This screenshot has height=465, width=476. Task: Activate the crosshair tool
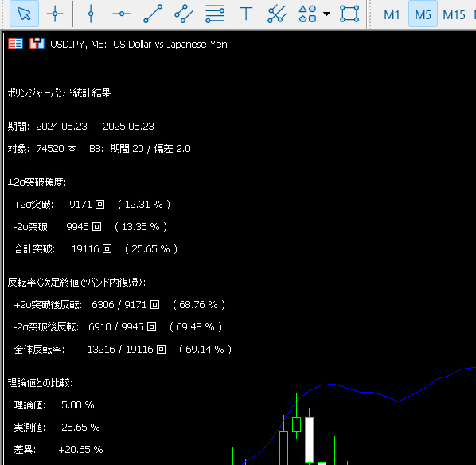click(55, 14)
